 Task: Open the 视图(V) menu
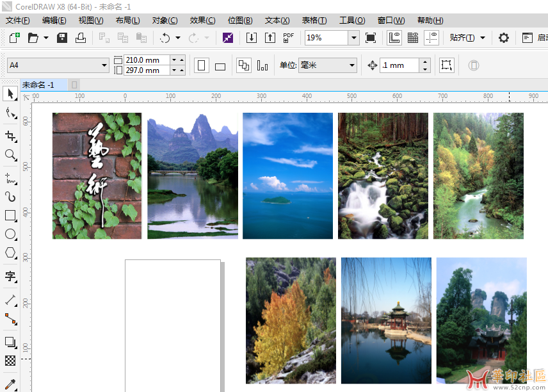pos(91,20)
